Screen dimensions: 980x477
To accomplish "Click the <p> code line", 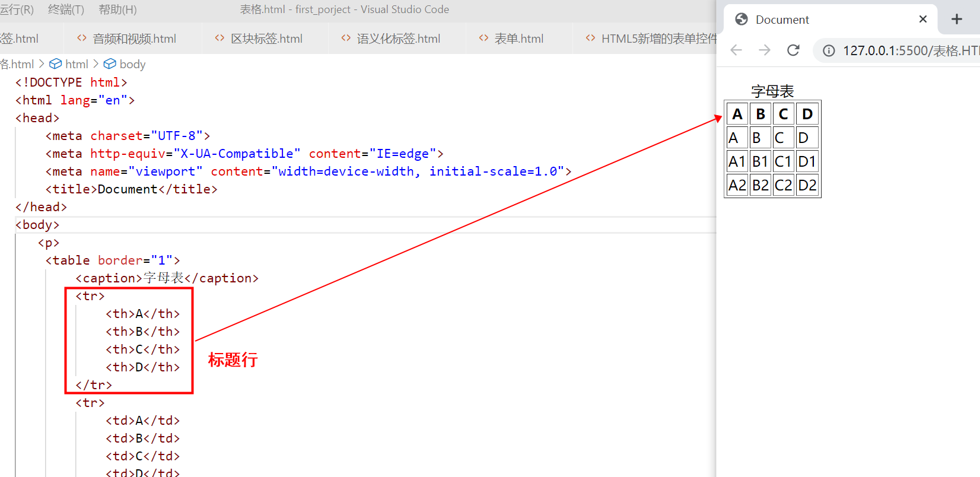I will 49,243.
